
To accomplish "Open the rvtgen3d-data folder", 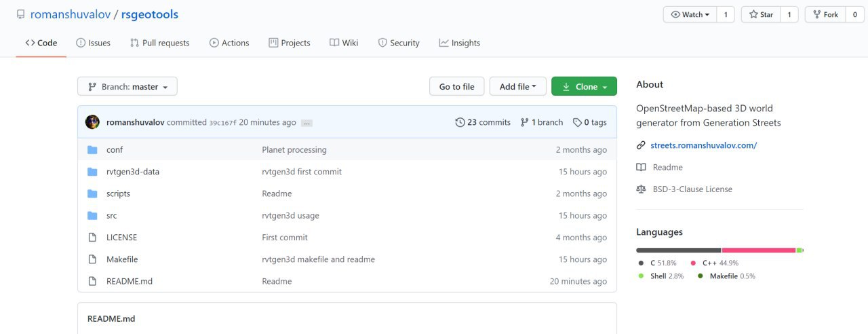I will point(133,172).
